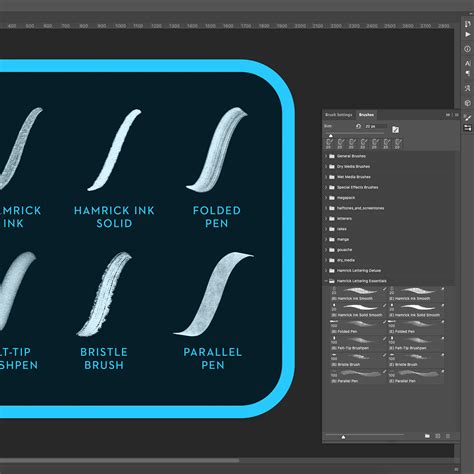Delete the selected brush with trash icon
This screenshot has height=474, width=474.
tap(448, 436)
